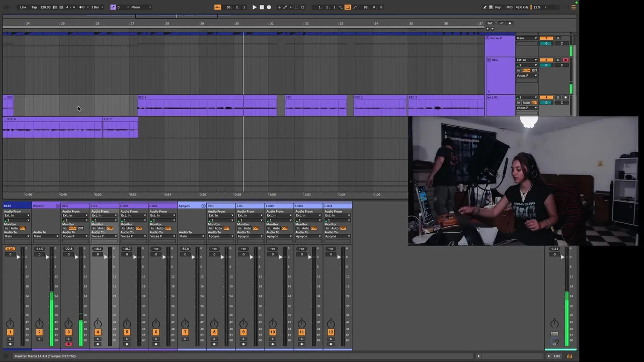Viewport: 644px width, 362px height.
Task: Open the hamburger menu at top right
Action: [x=574, y=7]
